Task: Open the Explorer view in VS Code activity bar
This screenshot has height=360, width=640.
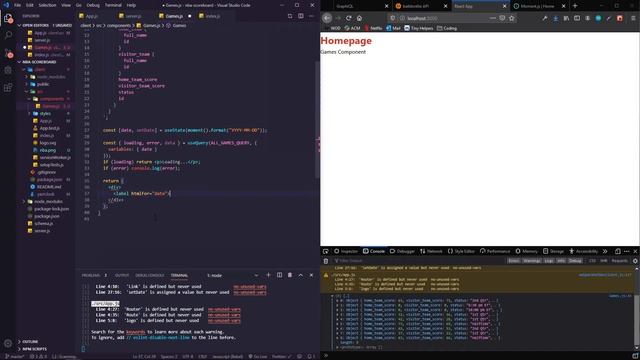Action: pos(8,18)
